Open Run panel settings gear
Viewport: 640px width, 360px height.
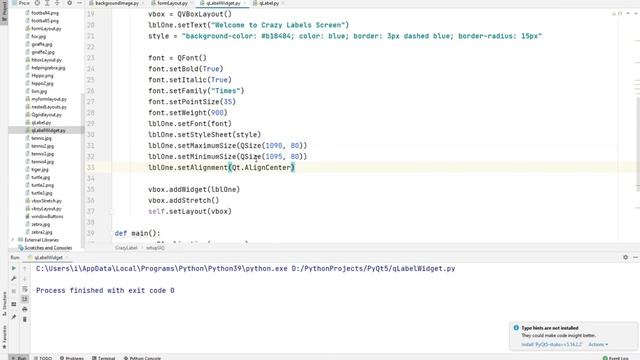click(625, 257)
